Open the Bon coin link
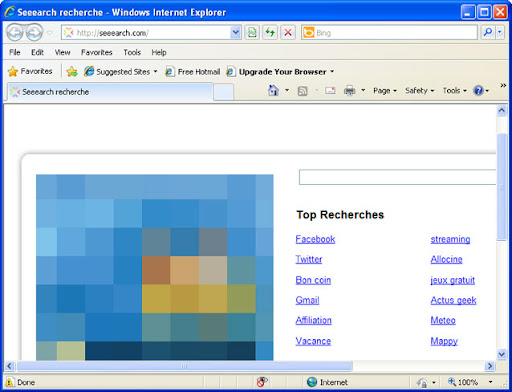Viewport: 512px width, 392px height. (x=313, y=280)
